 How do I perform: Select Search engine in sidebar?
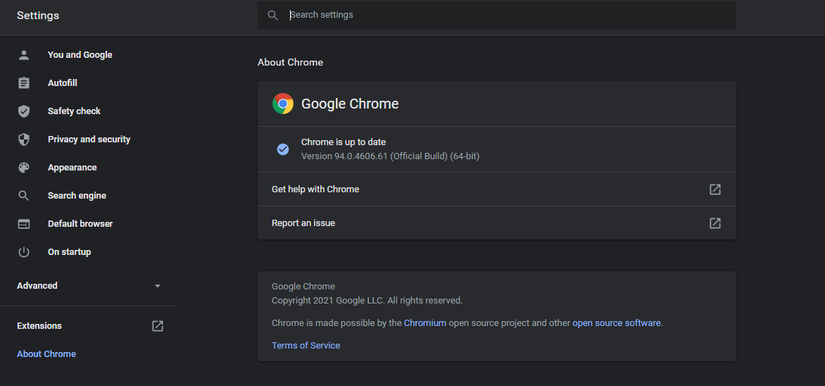[77, 196]
